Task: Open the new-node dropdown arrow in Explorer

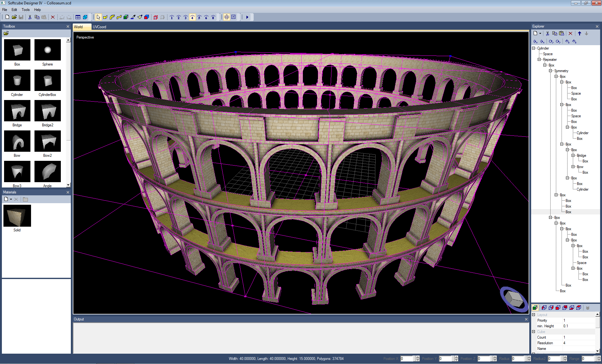Action: (x=540, y=34)
